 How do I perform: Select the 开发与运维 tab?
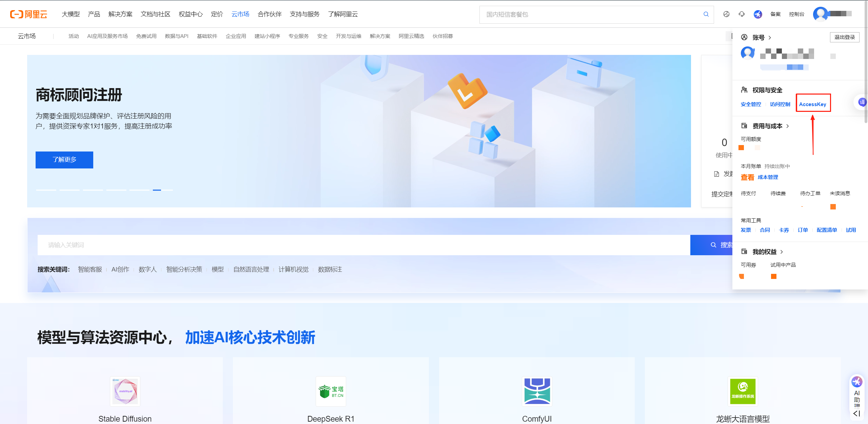[349, 36]
